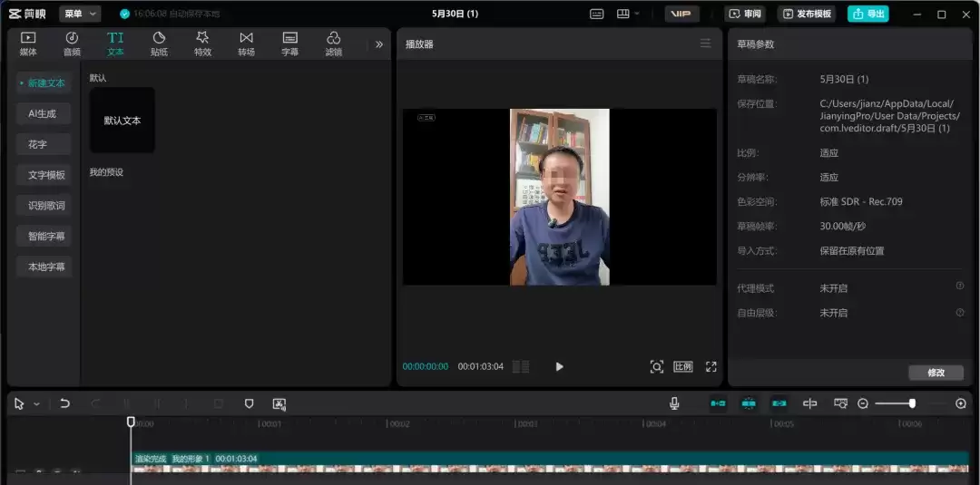Toggle auto snapping in timeline toolbar

tap(749, 403)
